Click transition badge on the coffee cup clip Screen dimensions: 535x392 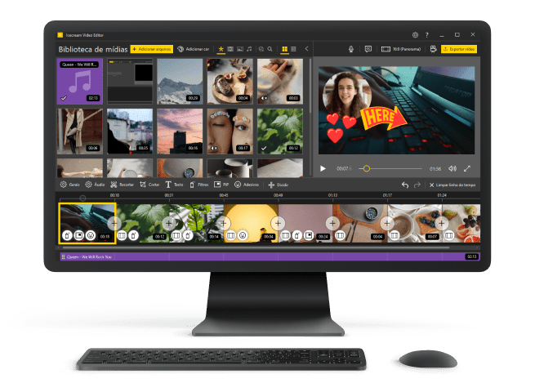coord(395,235)
